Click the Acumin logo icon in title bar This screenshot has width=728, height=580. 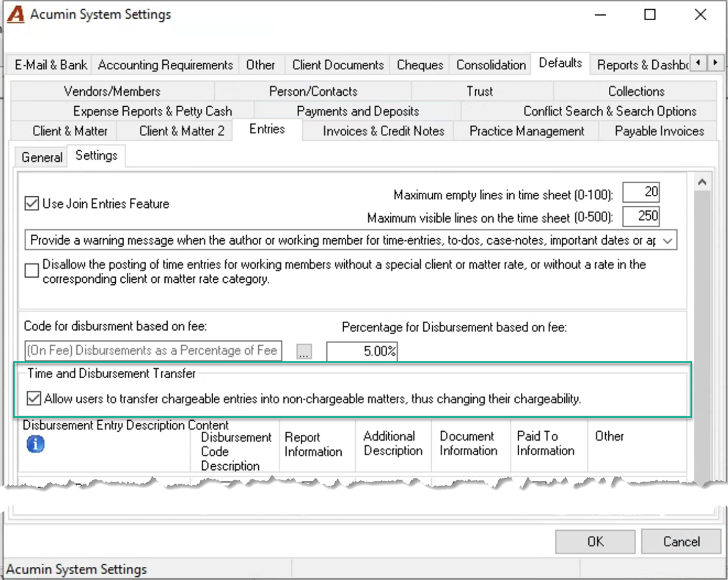tap(16, 14)
